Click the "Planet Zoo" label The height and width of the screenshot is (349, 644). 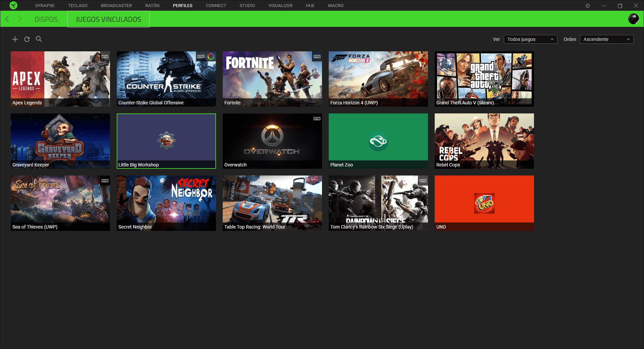(341, 165)
